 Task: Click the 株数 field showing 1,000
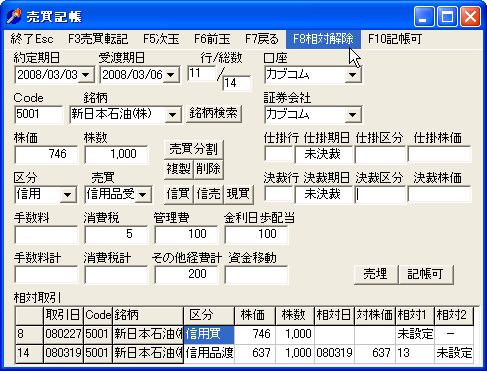click(x=116, y=155)
